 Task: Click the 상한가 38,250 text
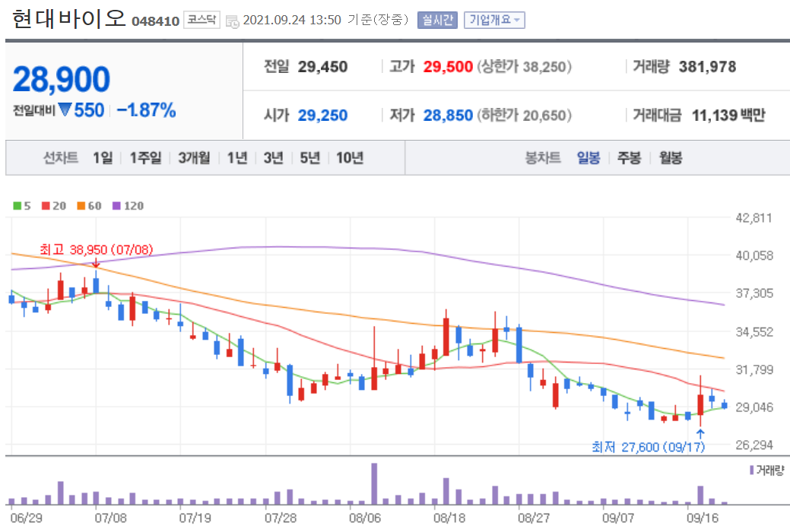coord(525,67)
